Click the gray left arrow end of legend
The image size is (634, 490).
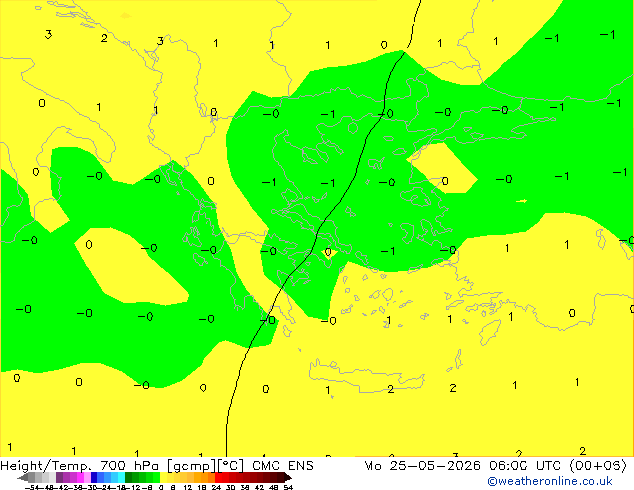point(23,477)
